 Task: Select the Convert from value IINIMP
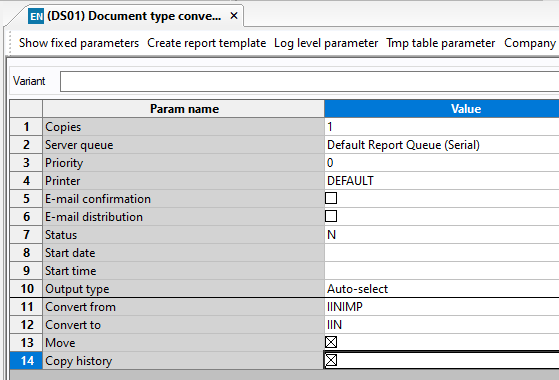click(x=442, y=307)
